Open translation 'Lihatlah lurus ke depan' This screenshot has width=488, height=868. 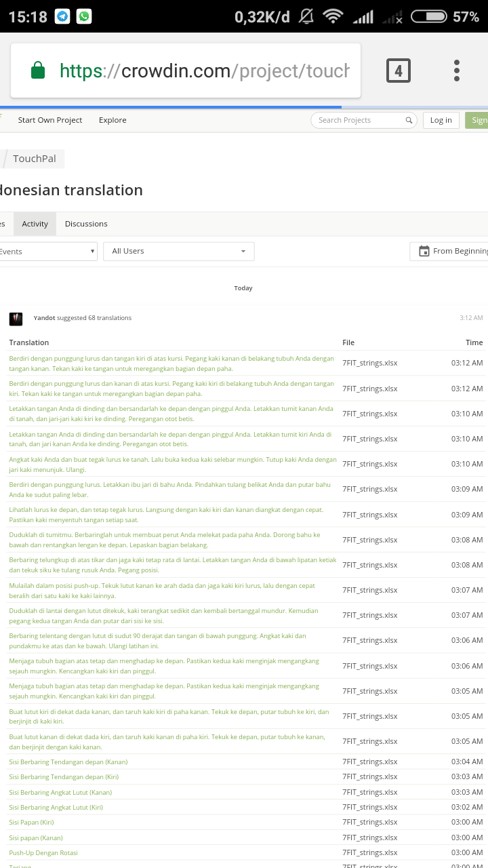tap(166, 515)
